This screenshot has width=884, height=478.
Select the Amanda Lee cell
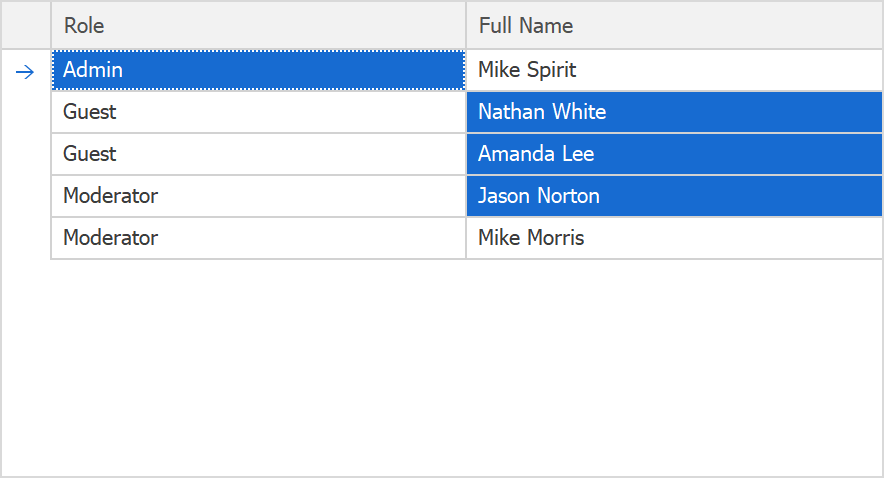(673, 154)
